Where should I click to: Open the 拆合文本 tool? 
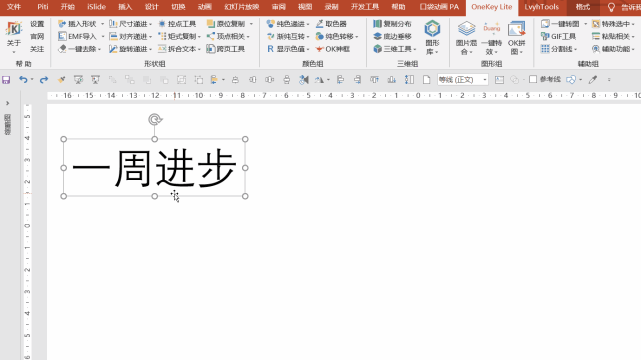point(179,49)
